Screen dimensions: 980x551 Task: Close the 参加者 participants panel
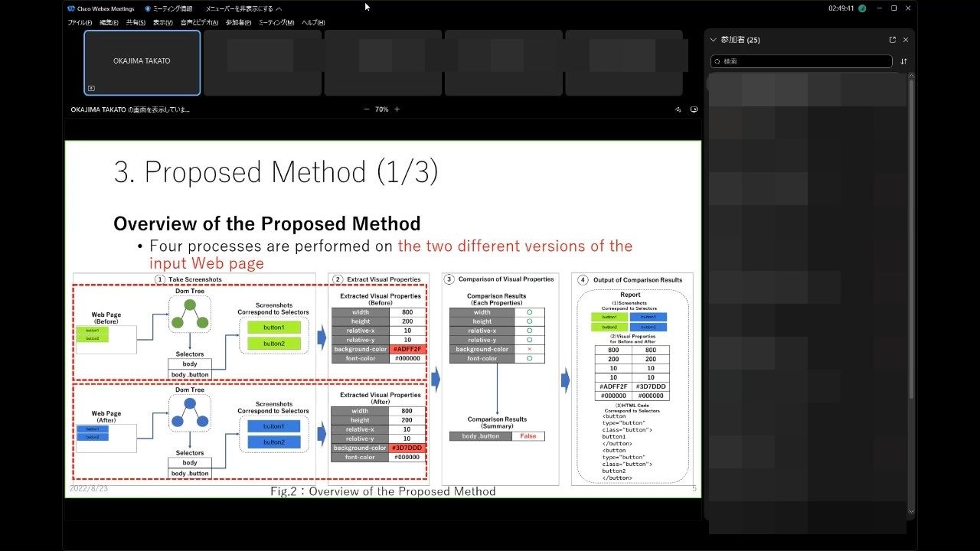tap(906, 40)
